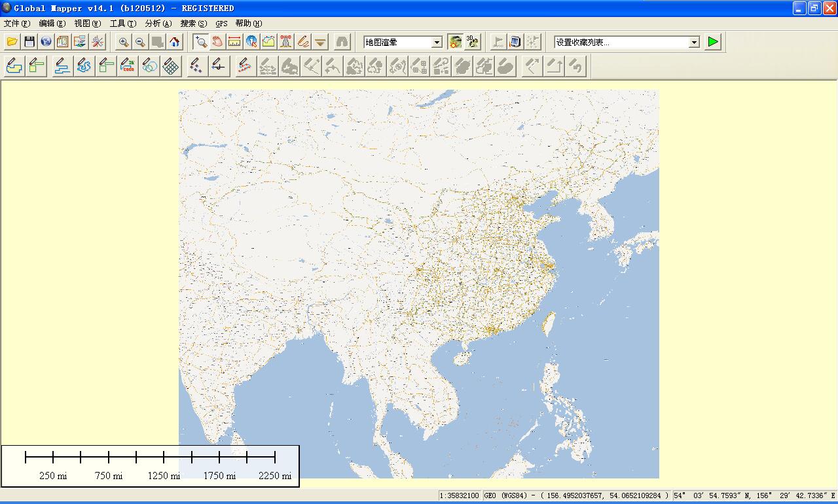Select the create grid tool
Screen dimensions: 838x504
(x=172, y=66)
